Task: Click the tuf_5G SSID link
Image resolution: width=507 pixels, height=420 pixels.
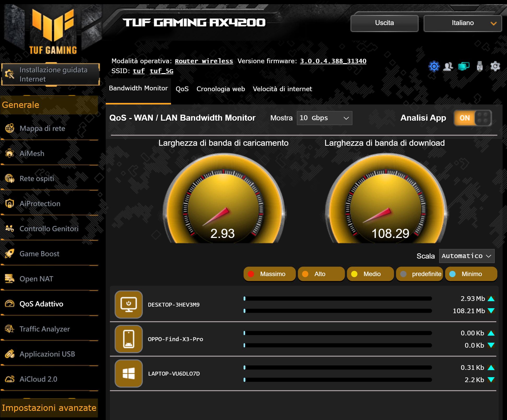Action: [162, 71]
